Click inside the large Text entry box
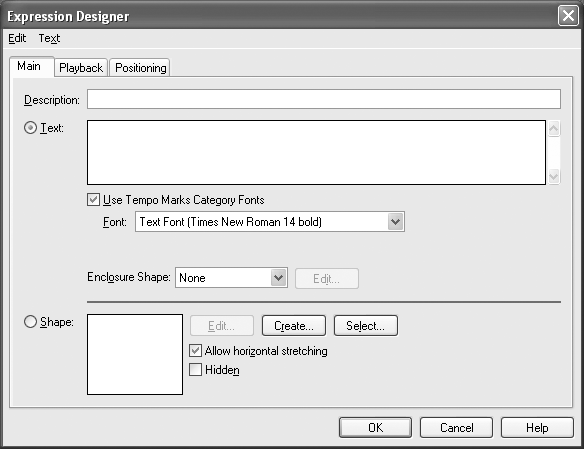The height and width of the screenshot is (449, 584). [316, 152]
